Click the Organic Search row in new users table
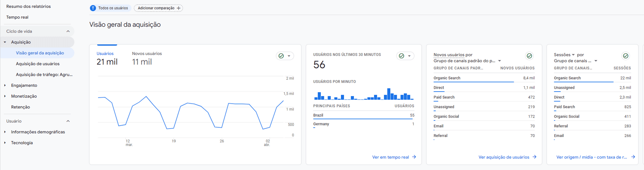Viewport: 644px width, 170px height. [x=447, y=78]
